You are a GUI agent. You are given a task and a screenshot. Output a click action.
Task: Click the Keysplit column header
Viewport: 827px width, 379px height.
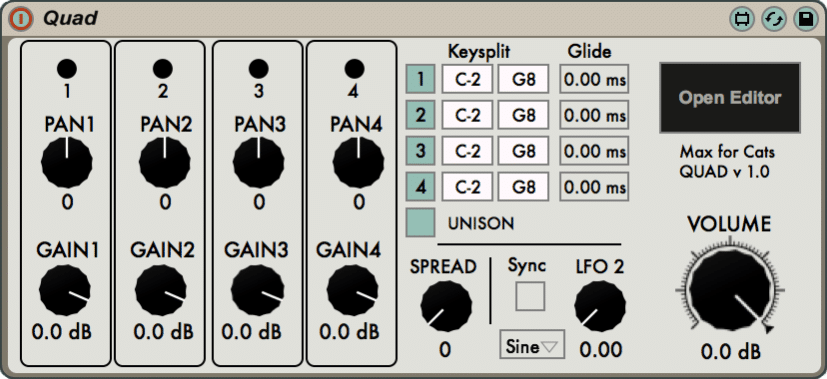[x=479, y=52]
